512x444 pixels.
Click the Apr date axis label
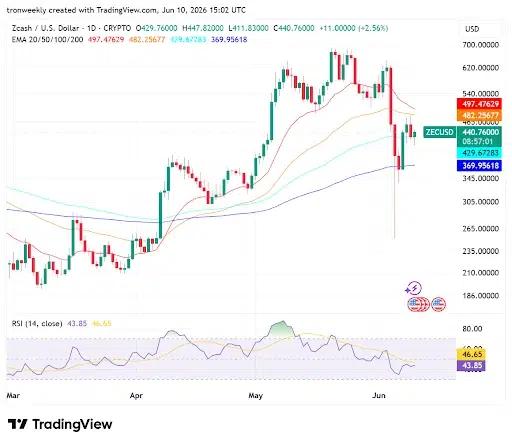(x=136, y=396)
